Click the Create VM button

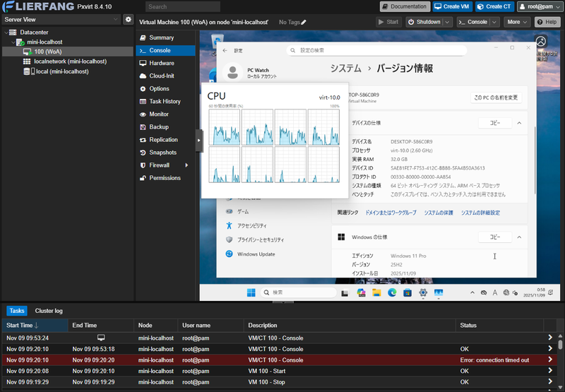[x=452, y=6]
